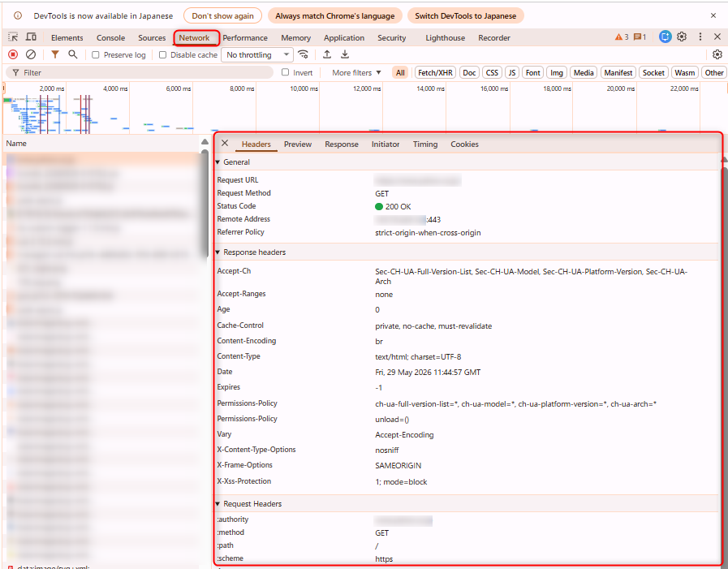Open the DevTools three-dot menu
Viewport: 728px width, 569px height.
click(700, 37)
